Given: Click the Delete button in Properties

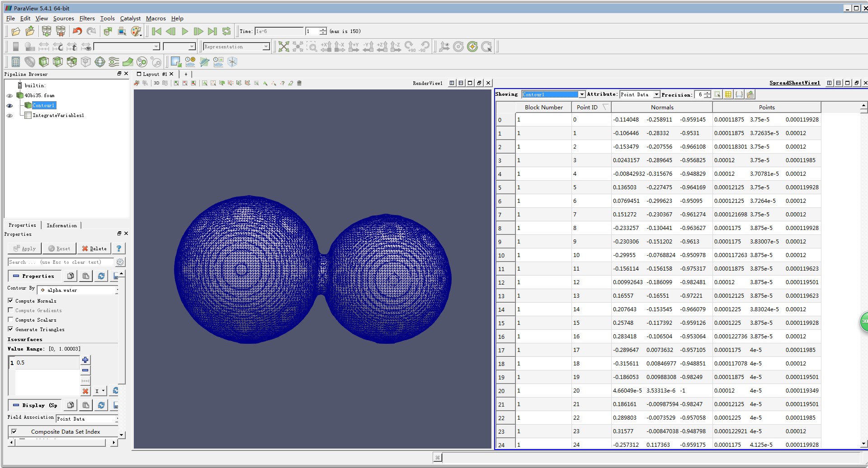Looking at the screenshot, I should (94, 248).
